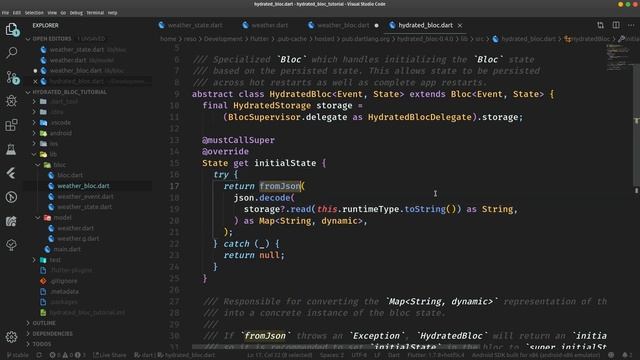The image size is (640, 360).
Task: Switch to the weather_bloc.dart tab
Action: (344, 25)
